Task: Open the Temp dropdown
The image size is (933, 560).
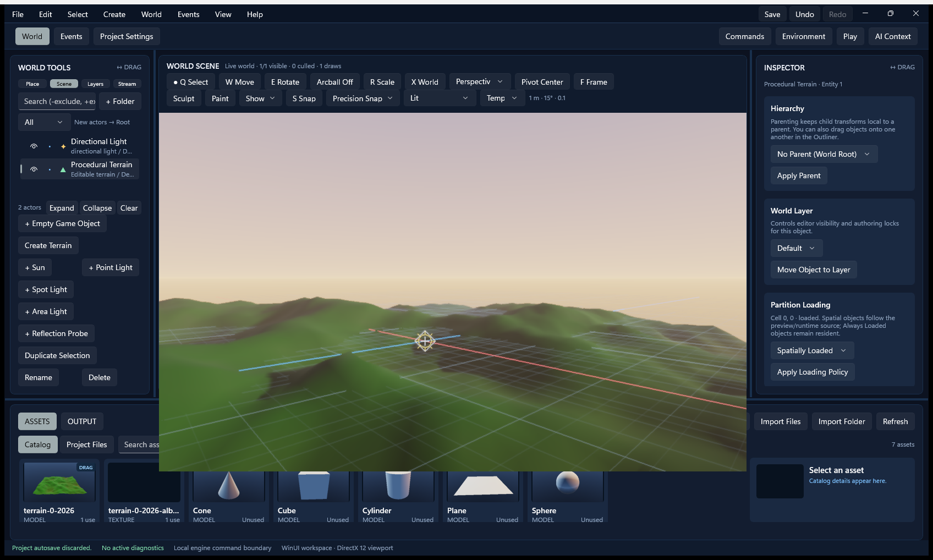Action: 502,98
